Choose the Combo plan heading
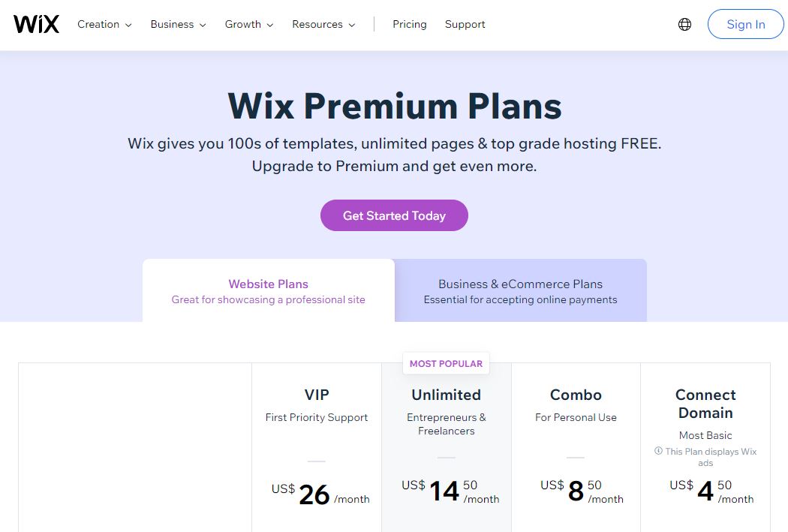This screenshot has width=788, height=532. click(x=576, y=395)
